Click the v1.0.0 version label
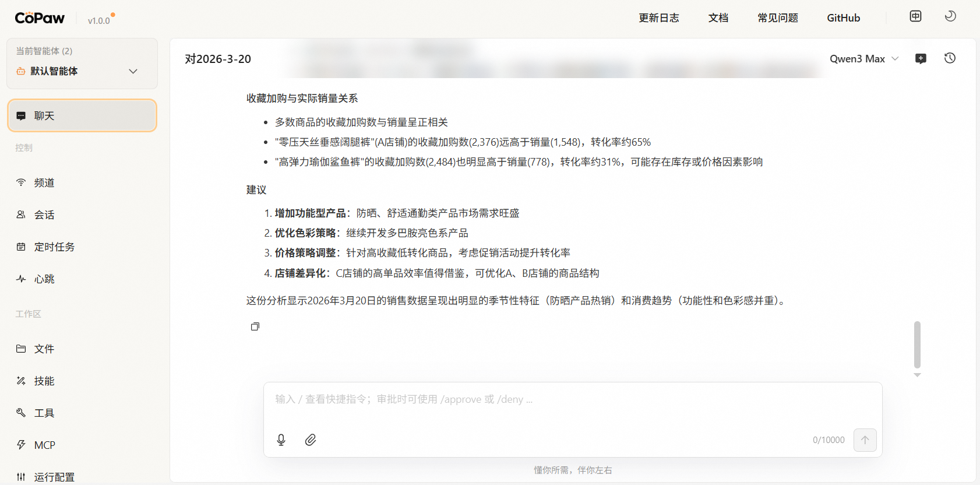The height and width of the screenshot is (485, 980). point(99,20)
